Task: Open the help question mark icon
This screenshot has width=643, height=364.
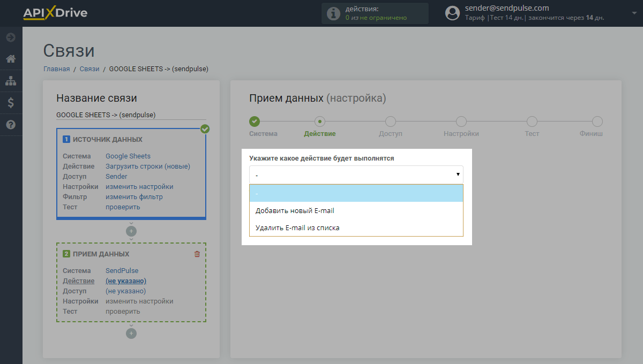Action: click(x=11, y=125)
